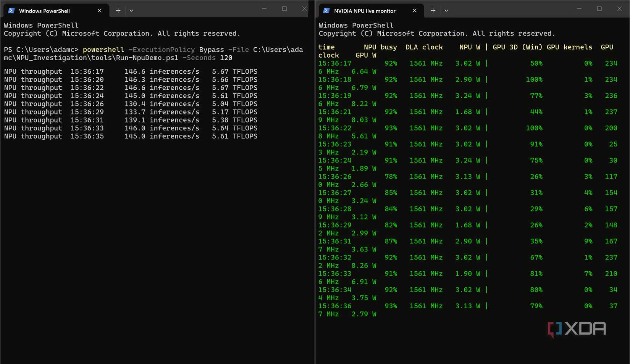Click the 85% NPU busy value at 15:36:27
This screenshot has width=630, height=364.
tap(391, 193)
